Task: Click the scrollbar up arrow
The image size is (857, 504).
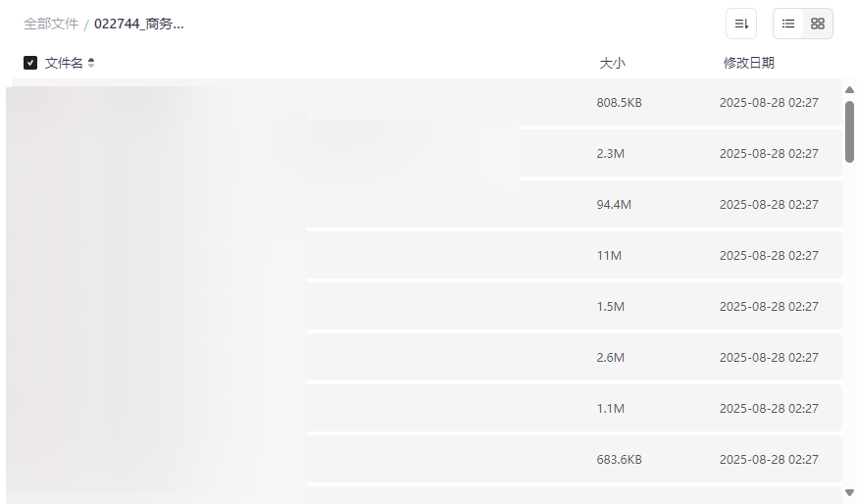Action: (849, 90)
